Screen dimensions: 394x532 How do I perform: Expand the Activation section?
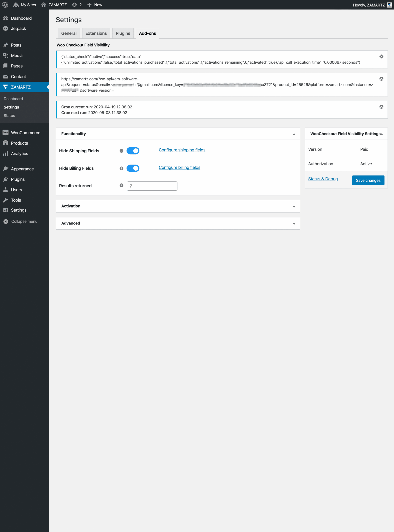[294, 206]
